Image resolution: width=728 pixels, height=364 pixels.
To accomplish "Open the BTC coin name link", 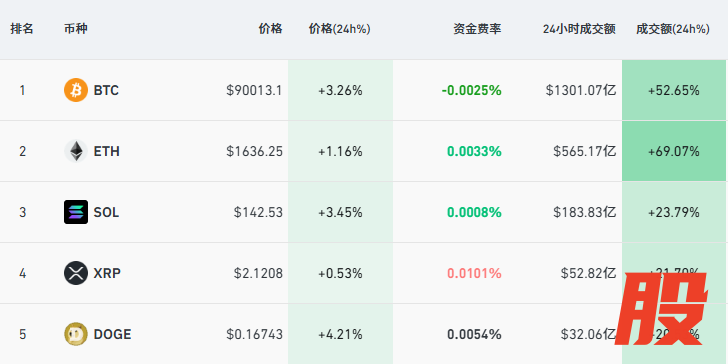I will click(x=106, y=90).
